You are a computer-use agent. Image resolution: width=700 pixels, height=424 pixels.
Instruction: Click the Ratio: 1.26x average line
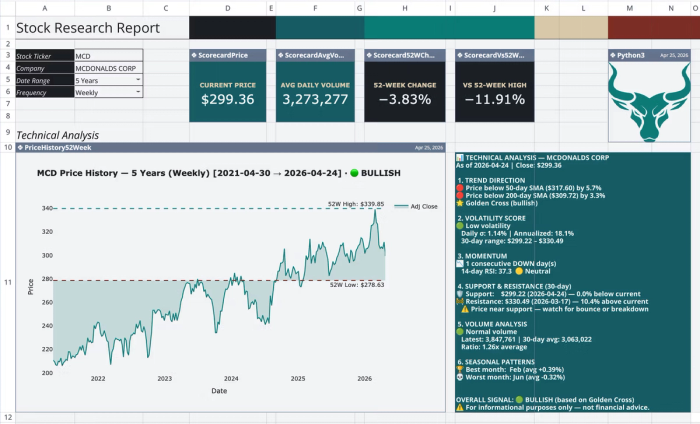pyautogui.click(x=494, y=347)
